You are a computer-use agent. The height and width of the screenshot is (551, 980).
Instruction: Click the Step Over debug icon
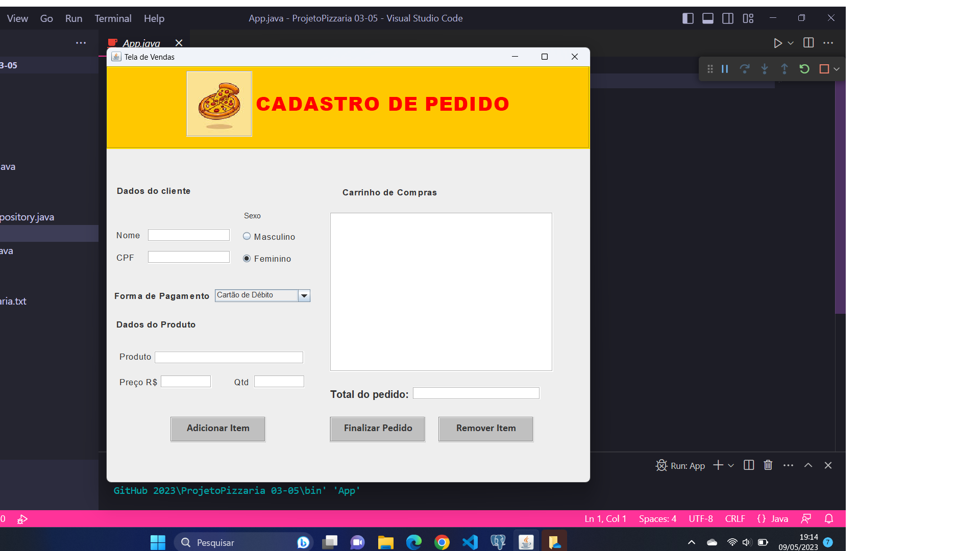pyautogui.click(x=745, y=69)
